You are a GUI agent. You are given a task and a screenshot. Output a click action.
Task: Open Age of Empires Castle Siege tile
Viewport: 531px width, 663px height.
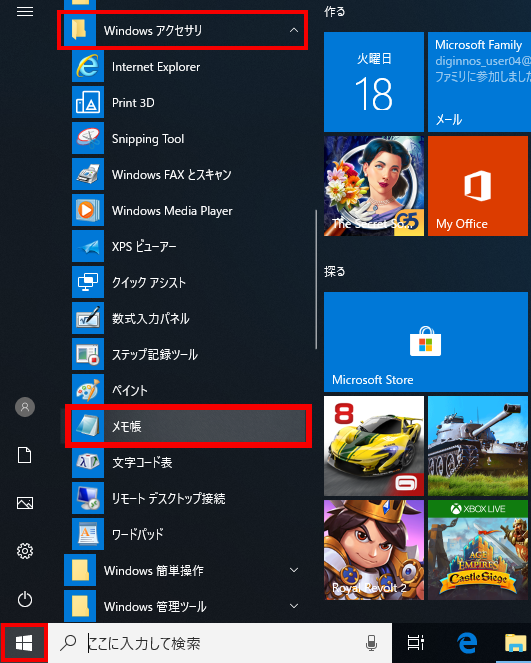(478, 550)
